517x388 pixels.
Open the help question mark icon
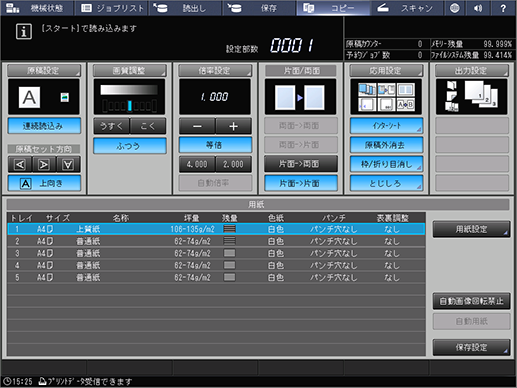click(503, 8)
